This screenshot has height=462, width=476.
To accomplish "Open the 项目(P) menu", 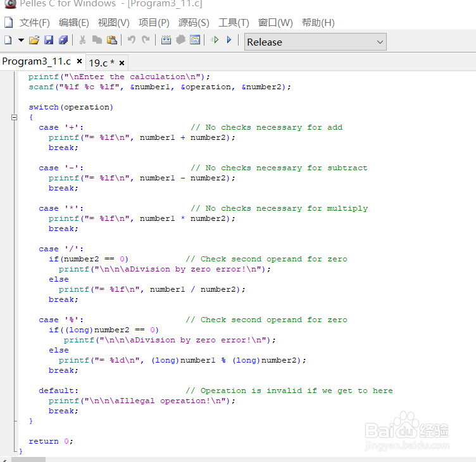I will (154, 23).
